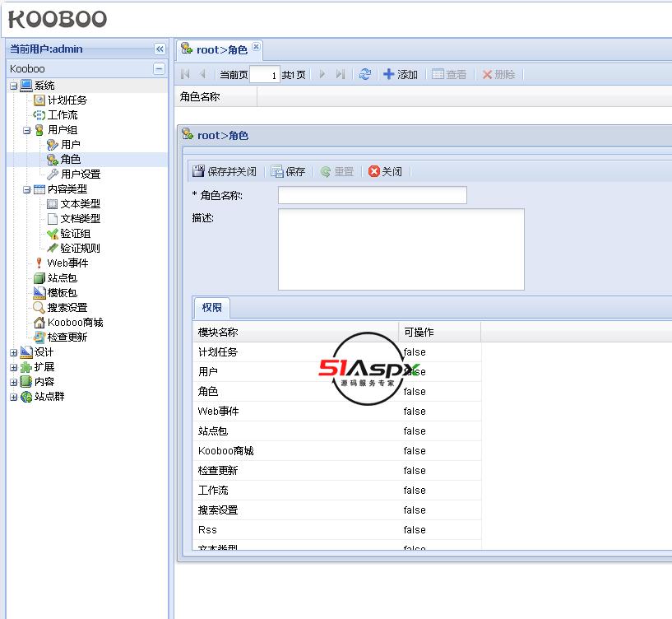Click the 文档类型 page icon
672x619 pixels.
[x=53, y=219]
